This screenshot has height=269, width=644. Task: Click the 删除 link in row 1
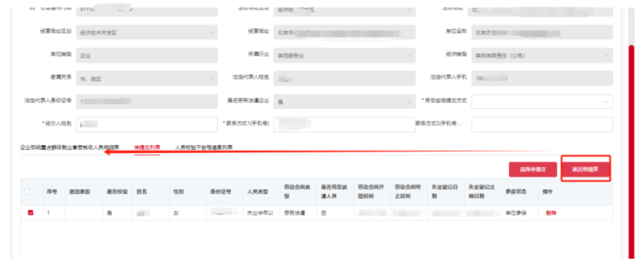click(551, 213)
